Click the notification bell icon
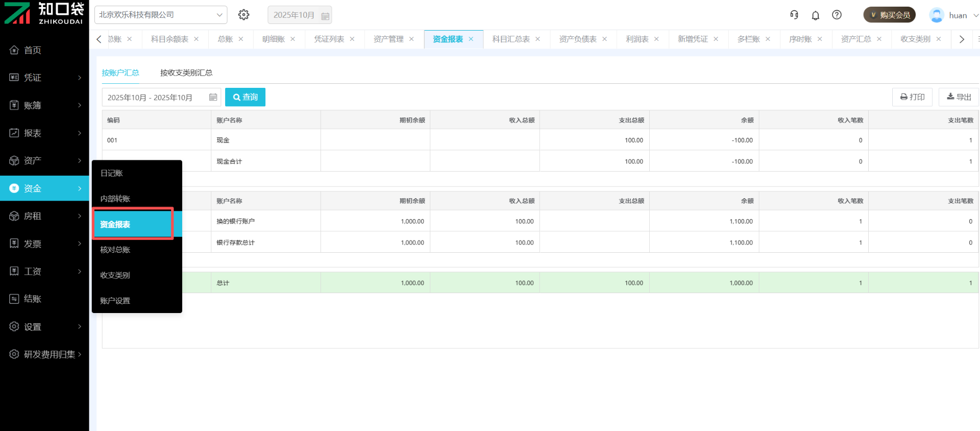Viewport: 980px width, 431px height. (815, 15)
